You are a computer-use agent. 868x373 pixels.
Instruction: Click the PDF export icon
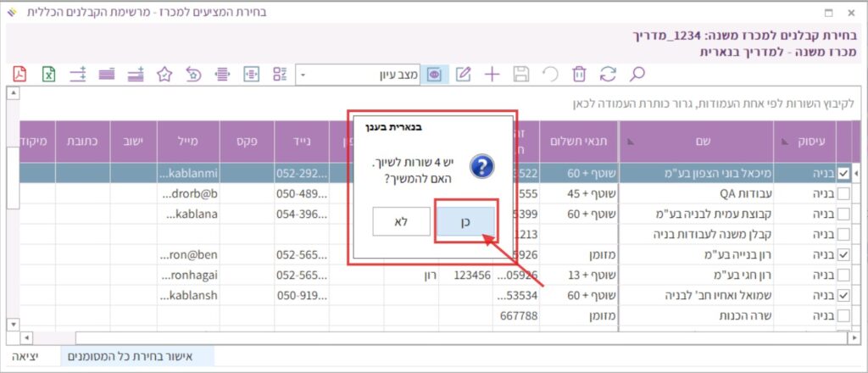pos(19,74)
